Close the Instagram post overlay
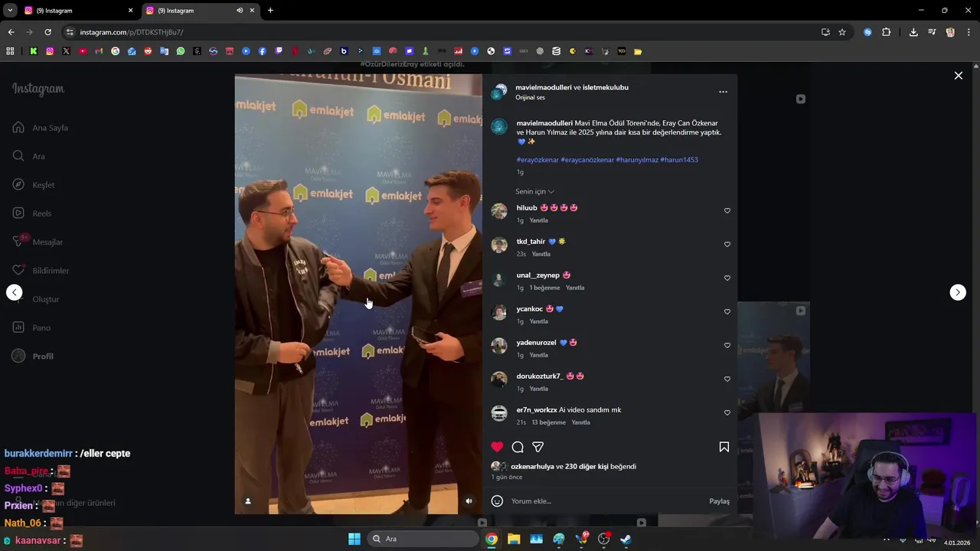980x551 pixels. [x=958, y=76]
